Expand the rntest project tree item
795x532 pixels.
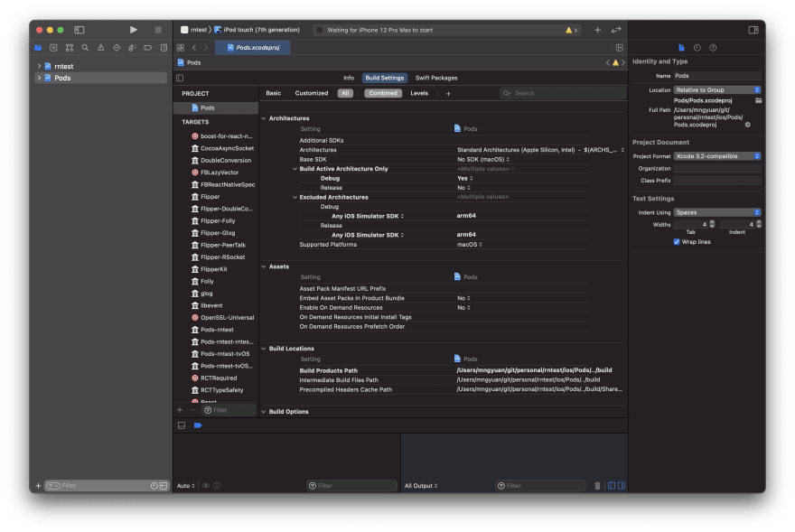(39, 66)
